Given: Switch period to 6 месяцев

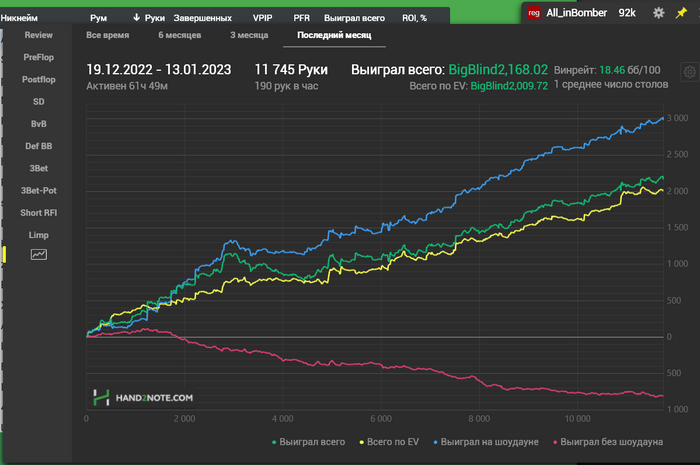Looking at the screenshot, I should pyautogui.click(x=179, y=35).
